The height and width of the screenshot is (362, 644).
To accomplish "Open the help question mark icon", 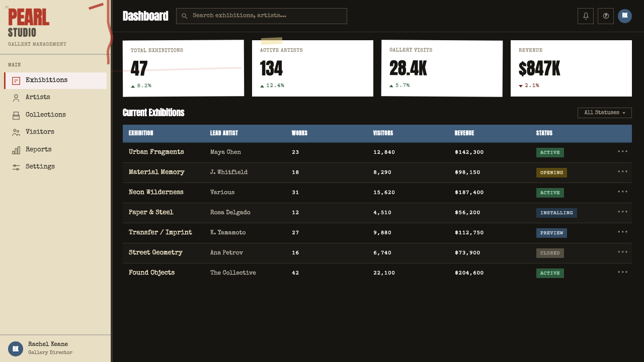I will click(606, 16).
